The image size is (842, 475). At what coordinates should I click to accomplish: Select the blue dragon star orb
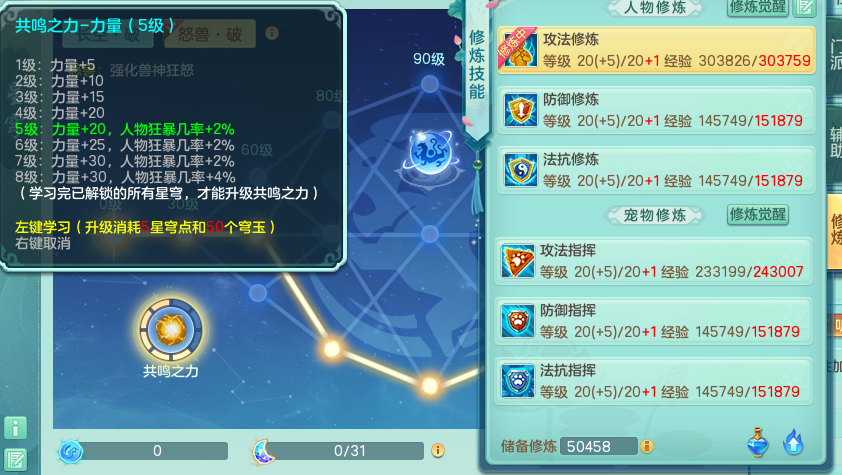point(431,152)
